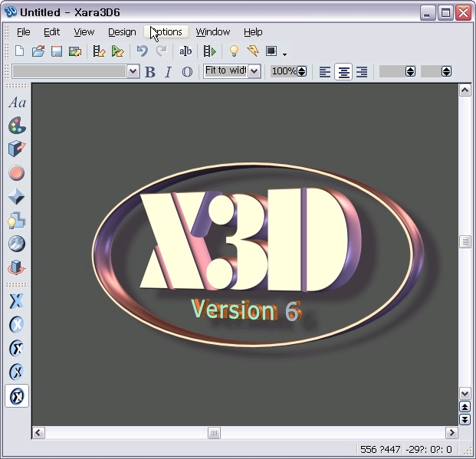
Task: Click the horizontal scrollbar right arrow
Action: pyautogui.click(x=451, y=433)
